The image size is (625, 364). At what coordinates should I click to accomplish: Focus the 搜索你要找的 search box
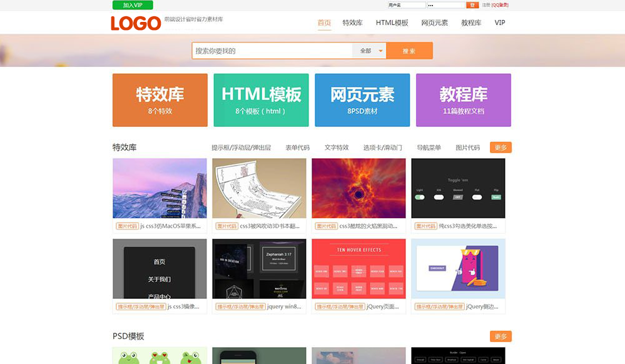pos(272,51)
